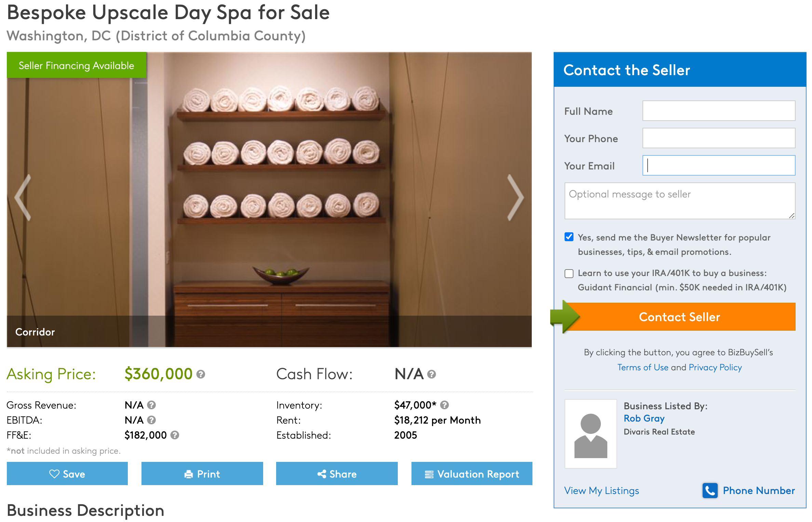Image resolution: width=812 pixels, height=522 pixels.
Task: Click the blue phone icon
Action: click(710, 491)
